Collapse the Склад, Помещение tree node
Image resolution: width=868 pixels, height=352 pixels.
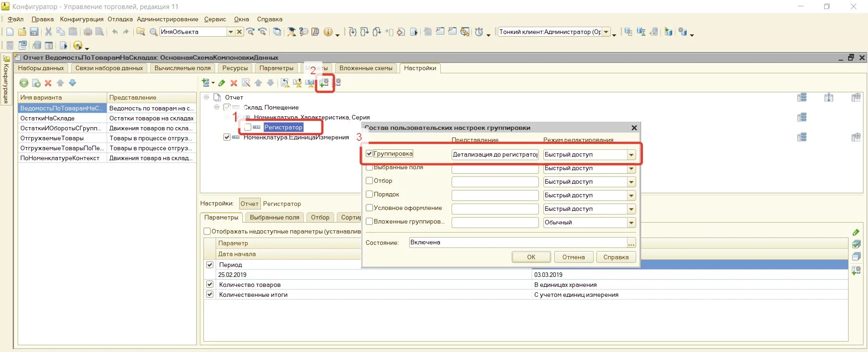pyautogui.click(x=217, y=107)
